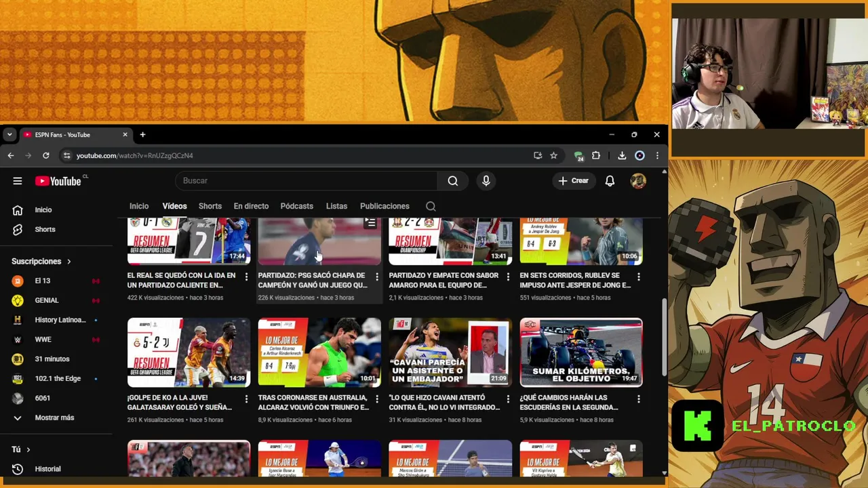Expand the Suscripciones section

click(41, 261)
